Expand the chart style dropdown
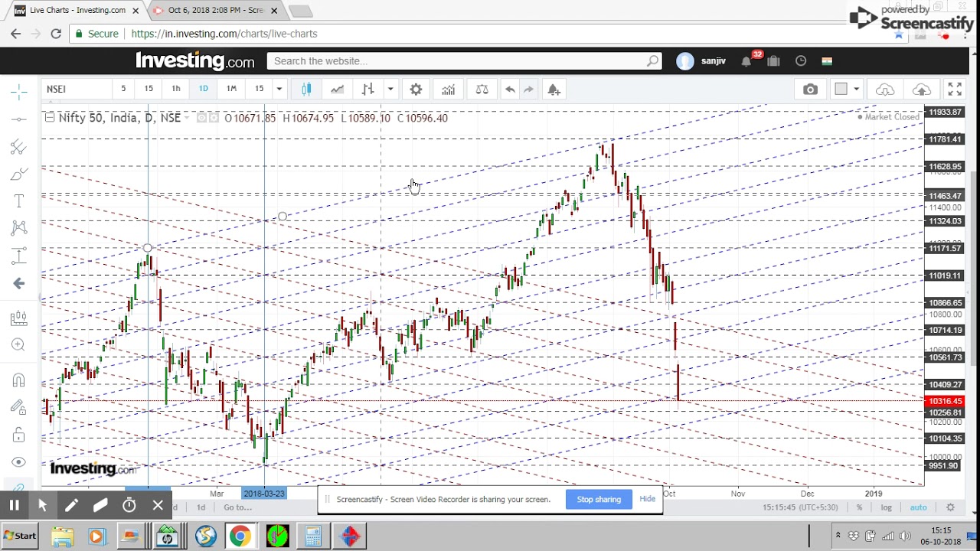 (390, 90)
